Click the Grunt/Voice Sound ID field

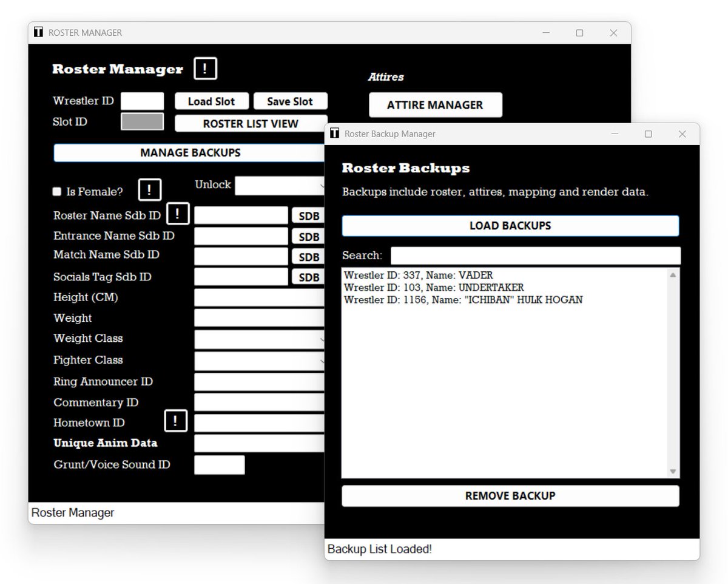[219, 465]
